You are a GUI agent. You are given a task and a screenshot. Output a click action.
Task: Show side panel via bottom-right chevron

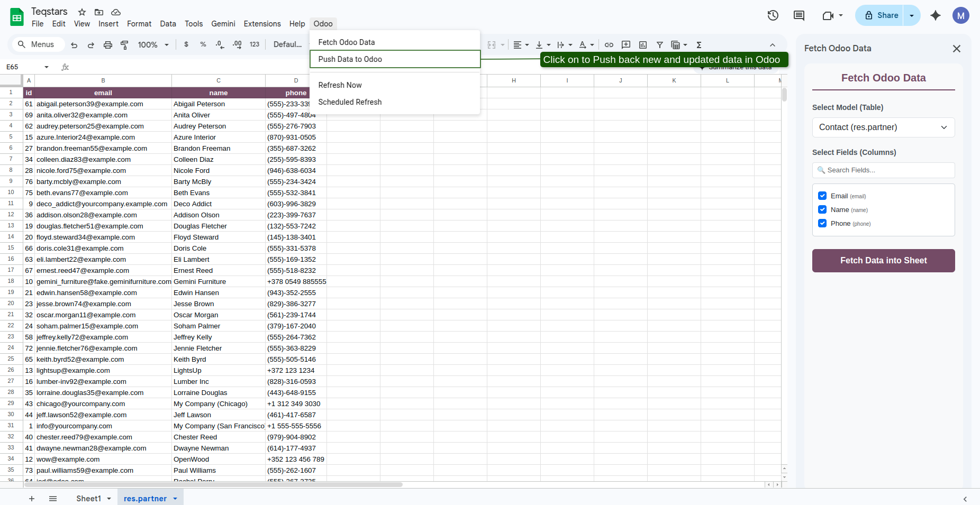[965, 499]
